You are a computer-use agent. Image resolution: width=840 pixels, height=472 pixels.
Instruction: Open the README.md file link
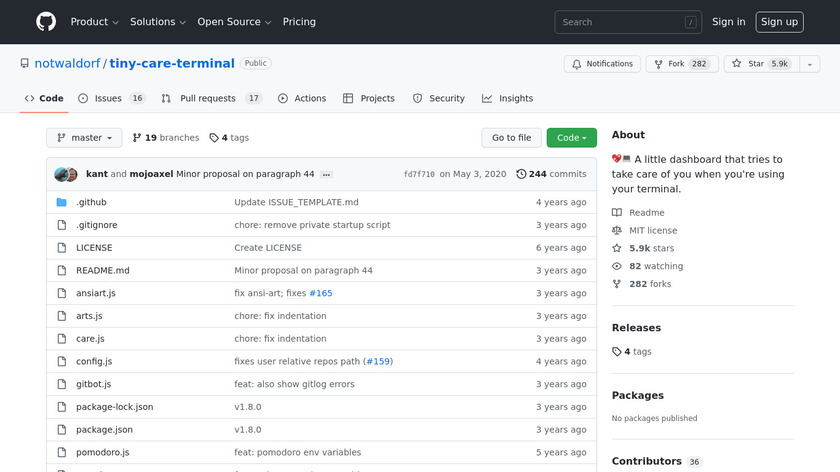[103, 271]
